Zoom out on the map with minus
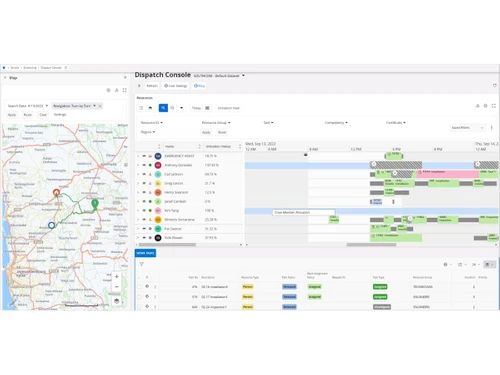 pos(117,287)
